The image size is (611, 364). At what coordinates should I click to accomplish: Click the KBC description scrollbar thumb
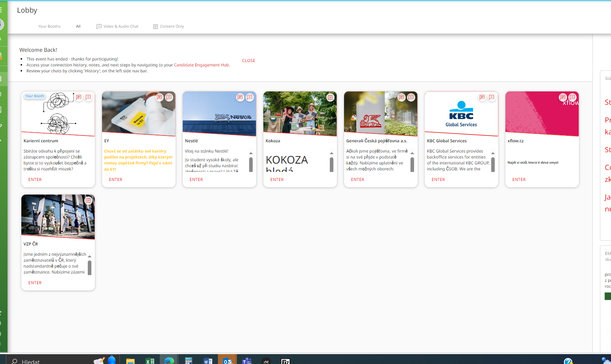pyautogui.click(x=493, y=164)
